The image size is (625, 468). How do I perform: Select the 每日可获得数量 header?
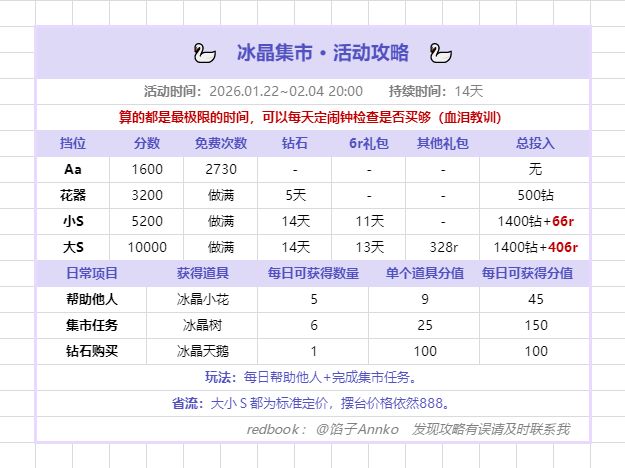tap(313, 273)
